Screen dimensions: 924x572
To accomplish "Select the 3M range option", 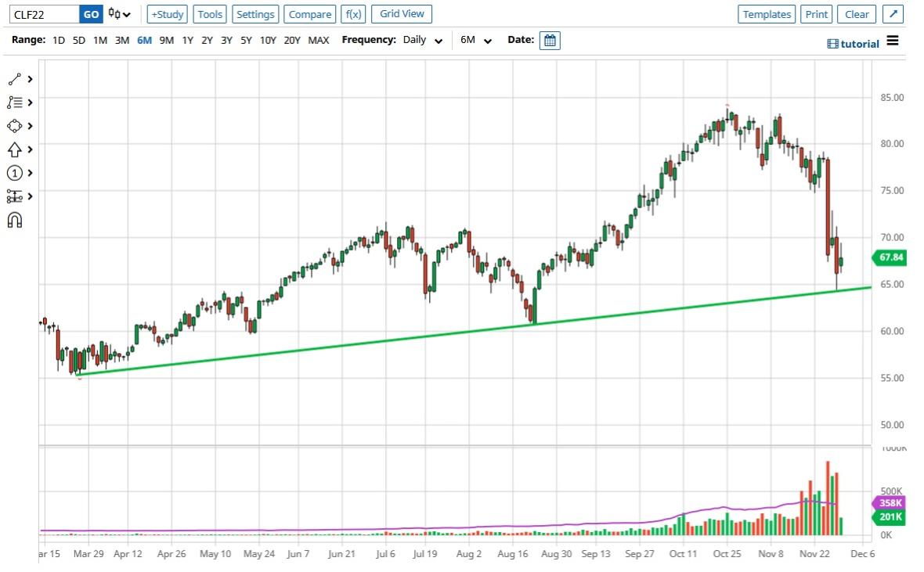I will [122, 40].
